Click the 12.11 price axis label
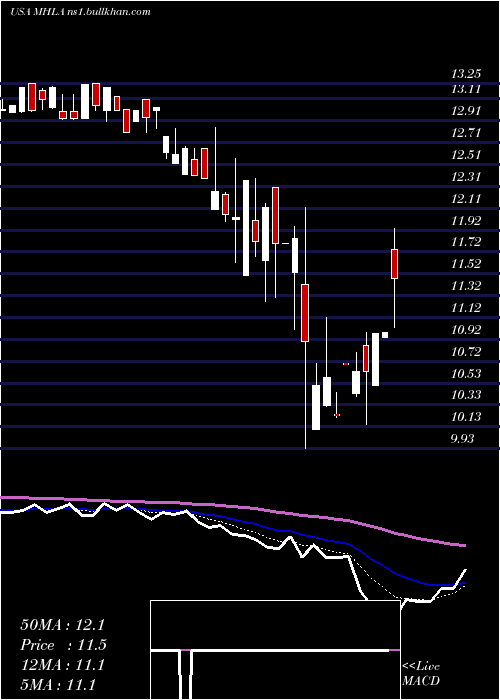Screen dimensions: 500x700 466,199
